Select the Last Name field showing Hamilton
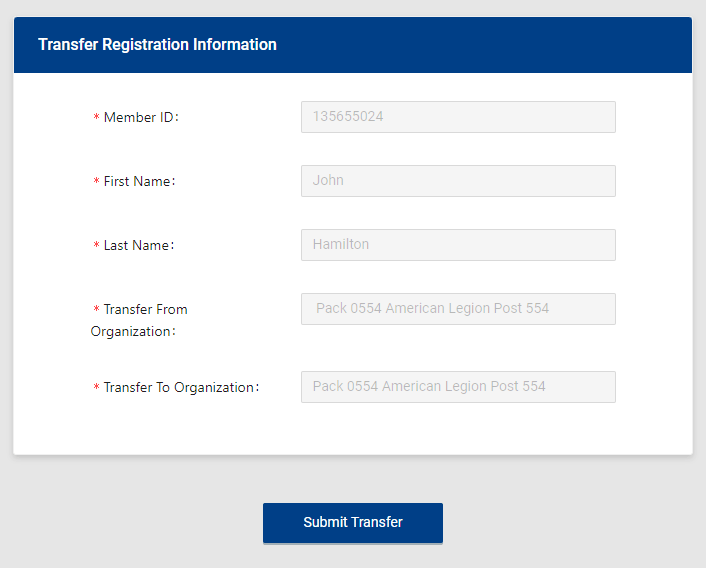 pos(458,245)
